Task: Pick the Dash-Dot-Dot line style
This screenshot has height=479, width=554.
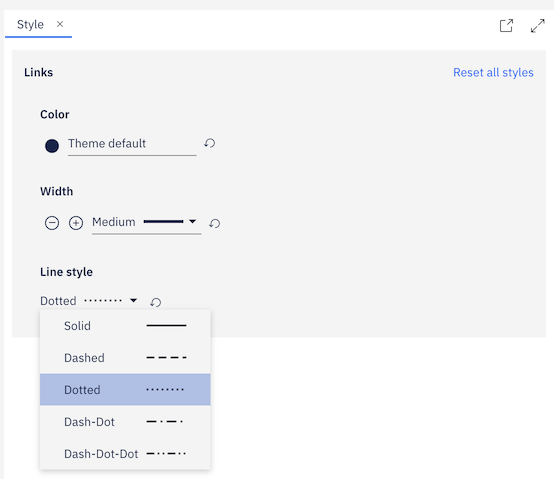Action: pos(125,454)
